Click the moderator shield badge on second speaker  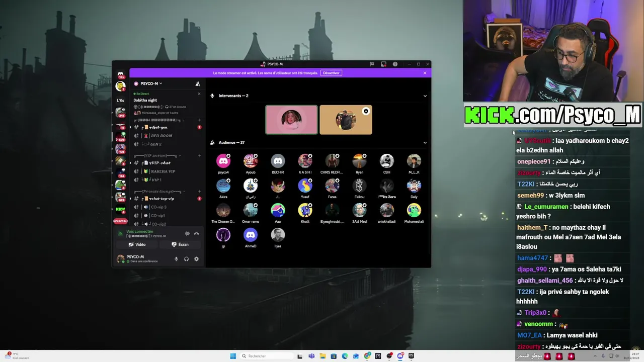(366, 111)
